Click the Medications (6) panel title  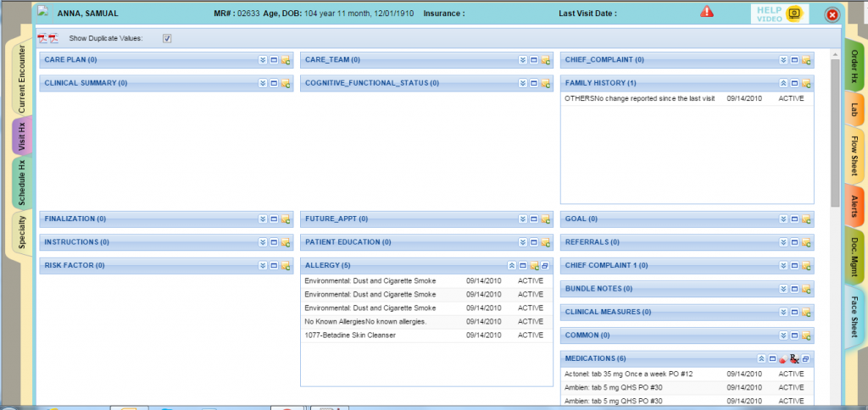pyautogui.click(x=595, y=358)
